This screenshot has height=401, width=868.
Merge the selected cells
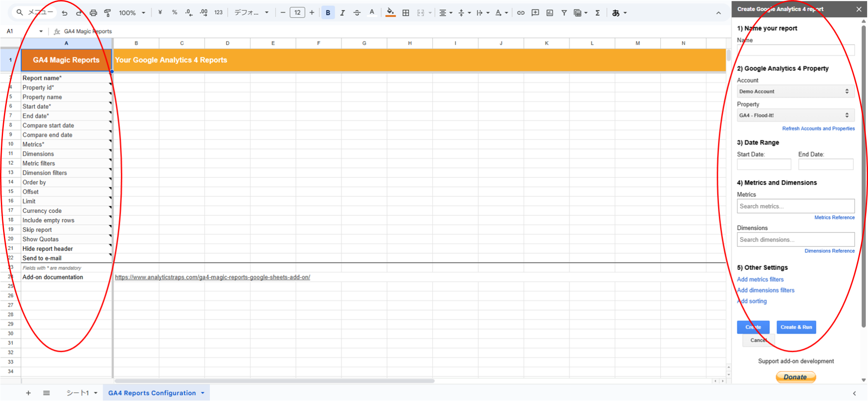(420, 13)
